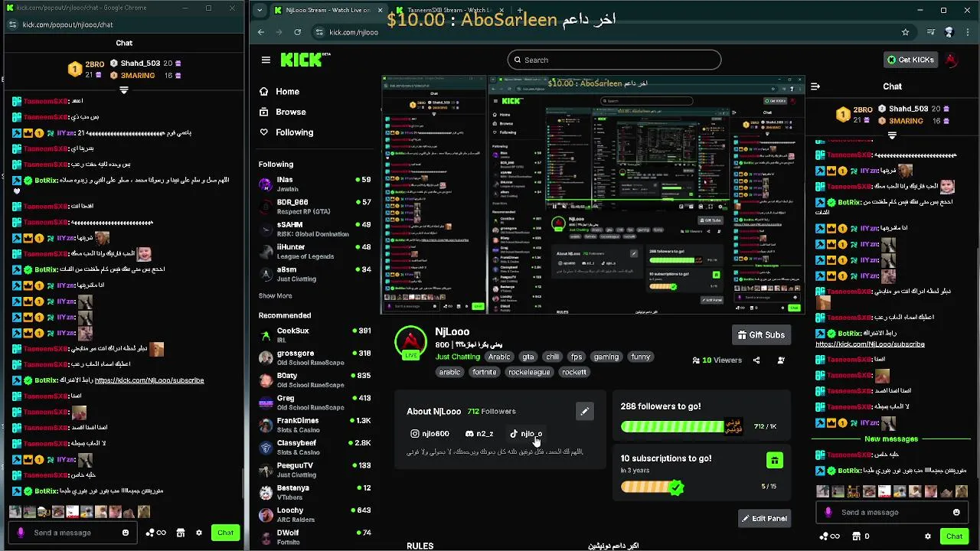Open the side chat settings gear
This screenshot has width=980, height=551.
(x=928, y=536)
